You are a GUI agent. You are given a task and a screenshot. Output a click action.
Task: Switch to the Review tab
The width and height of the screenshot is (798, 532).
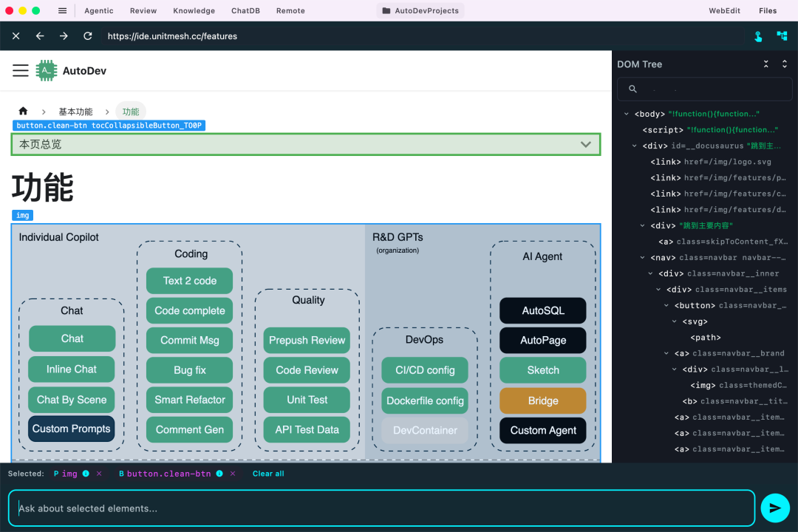pyautogui.click(x=143, y=10)
